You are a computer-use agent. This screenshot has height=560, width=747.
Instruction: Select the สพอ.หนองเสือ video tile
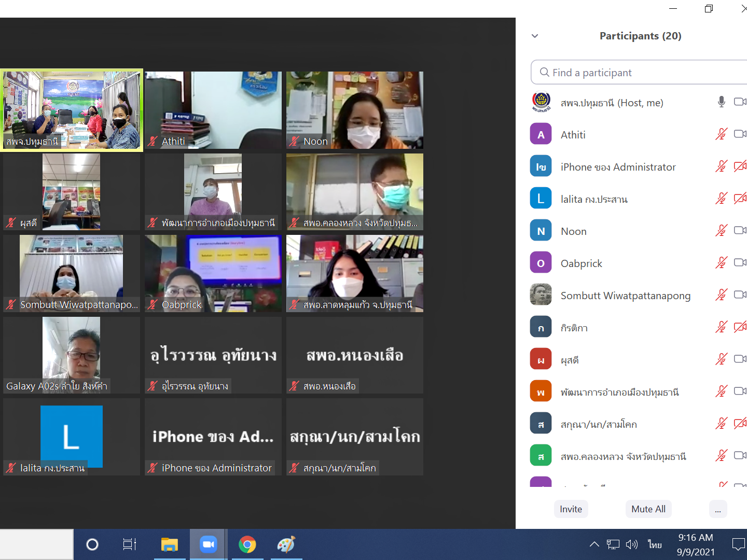coord(355,355)
